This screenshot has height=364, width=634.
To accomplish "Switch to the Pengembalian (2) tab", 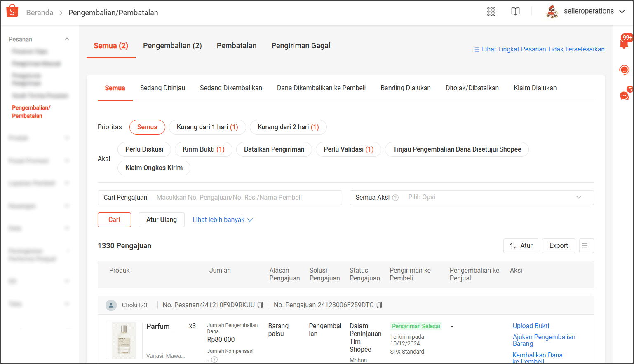I will (x=172, y=46).
